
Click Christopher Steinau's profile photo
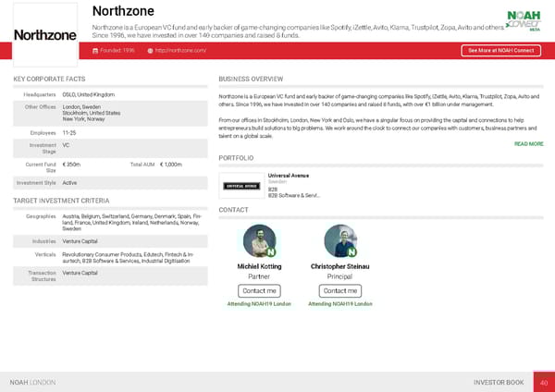tap(339, 241)
